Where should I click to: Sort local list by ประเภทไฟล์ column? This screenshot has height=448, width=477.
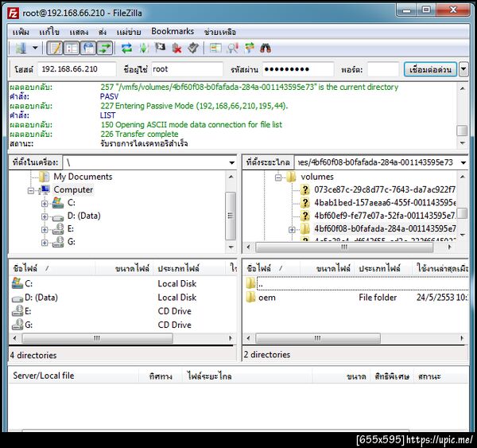(x=188, y=268)
